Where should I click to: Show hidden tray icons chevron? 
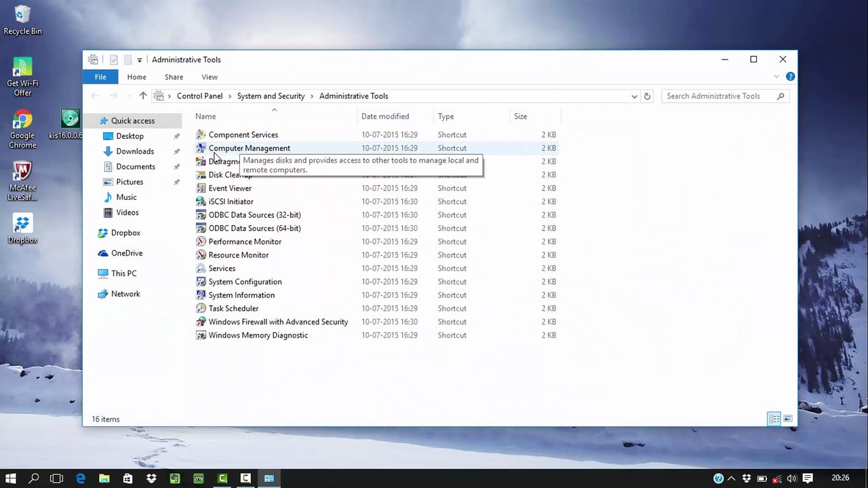tap(732, 479)
